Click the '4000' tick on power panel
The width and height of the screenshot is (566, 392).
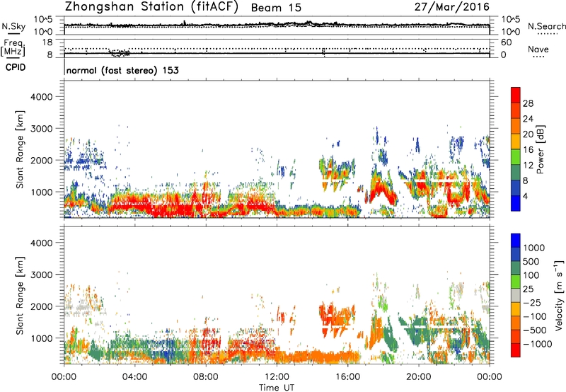pyautogui.click(x=41, y=97)
